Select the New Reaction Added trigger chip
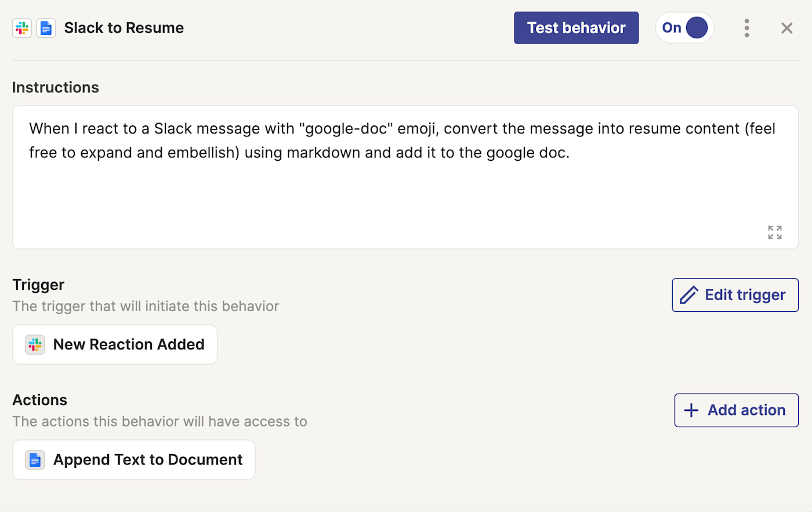Viewport: 812px width, 512px height. pos(115,344)
